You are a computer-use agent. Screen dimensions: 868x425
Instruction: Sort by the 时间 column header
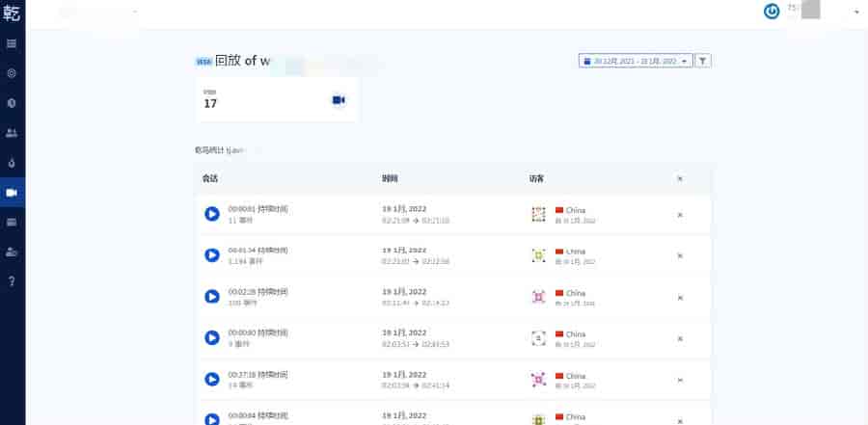click(x=390, y=178)
